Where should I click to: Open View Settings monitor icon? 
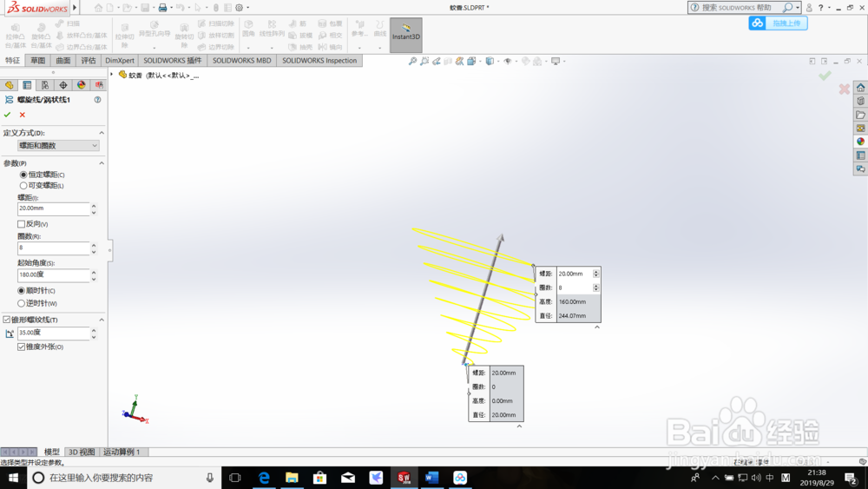[x=556, y=61]
